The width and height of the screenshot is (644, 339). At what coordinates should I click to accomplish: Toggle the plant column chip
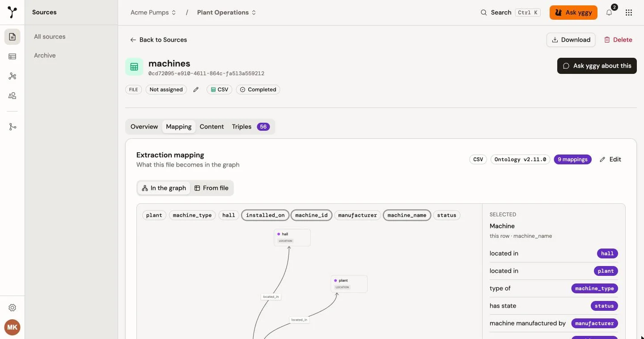(x=154, y=215)
